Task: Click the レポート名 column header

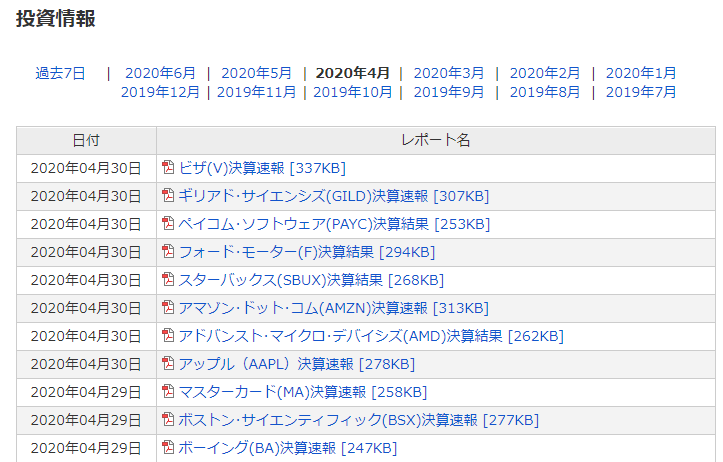Action: click(x=436, y=140)
